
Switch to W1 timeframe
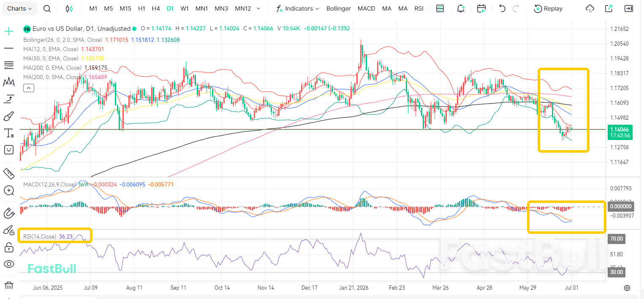click(x=185, y=8)
